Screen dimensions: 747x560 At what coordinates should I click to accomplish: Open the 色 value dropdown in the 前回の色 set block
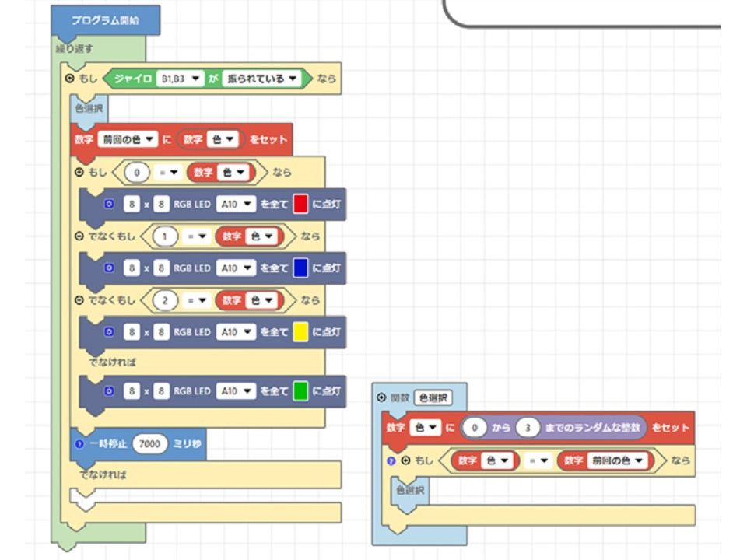pyautogui.click(x=223, y=139)
